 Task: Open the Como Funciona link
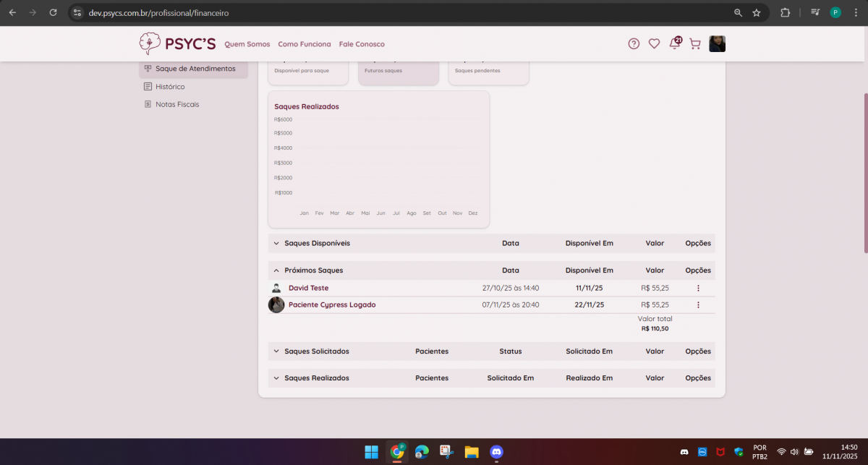pos(305,44)
